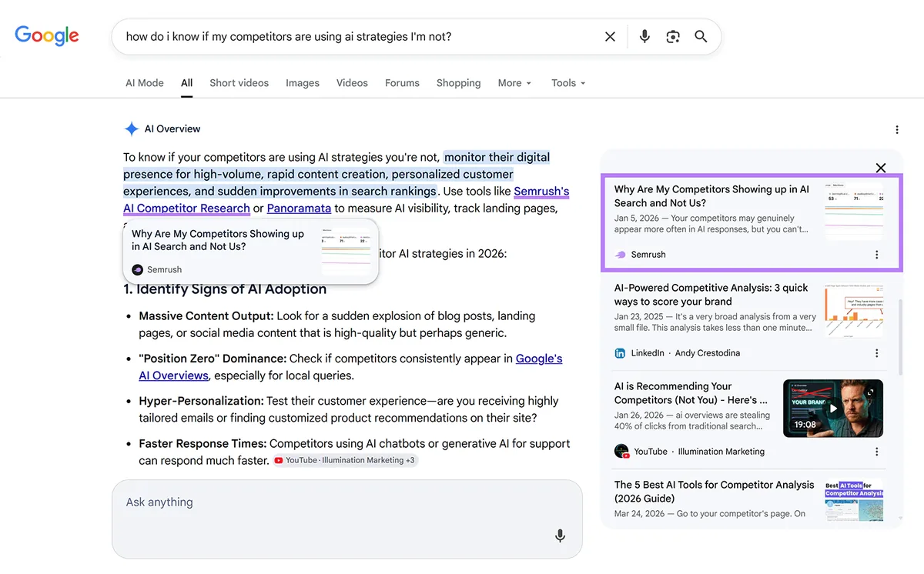This screenshot has width=924, height=574.
Task: Close the sources side panel
Action: [x=881, y=168]
